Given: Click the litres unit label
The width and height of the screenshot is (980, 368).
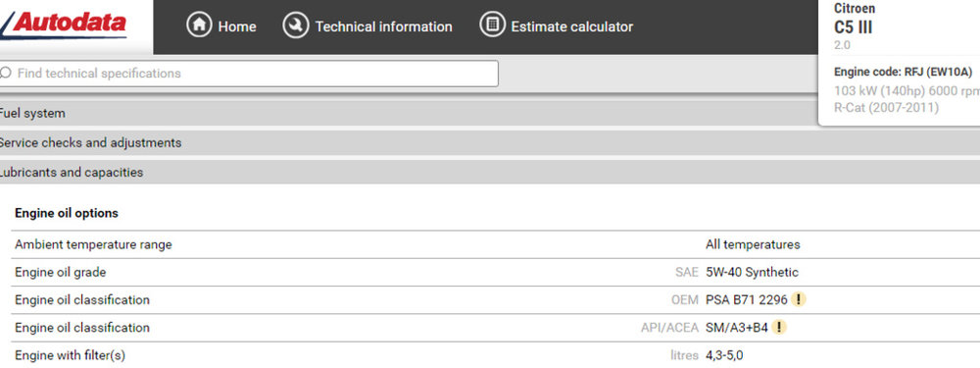Looking at the screenshot, I should point(684,355).
